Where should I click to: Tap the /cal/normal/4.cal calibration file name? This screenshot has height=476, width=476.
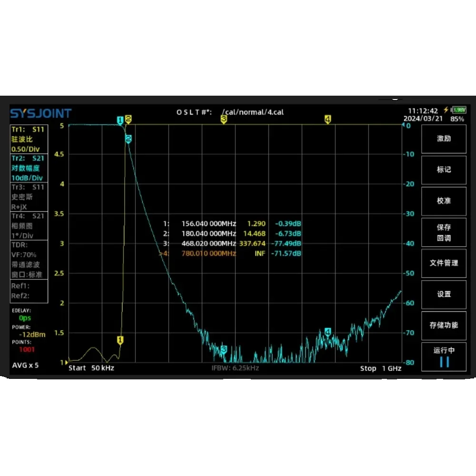253,112
